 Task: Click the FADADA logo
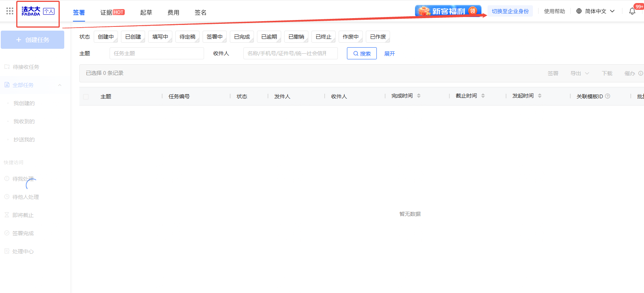tap(31, 11)
